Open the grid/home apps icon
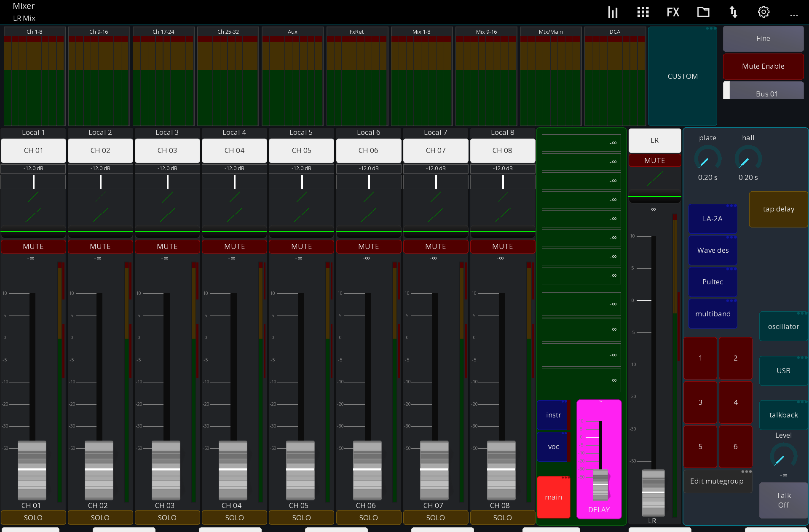809x532 pixels. (643, 12)
